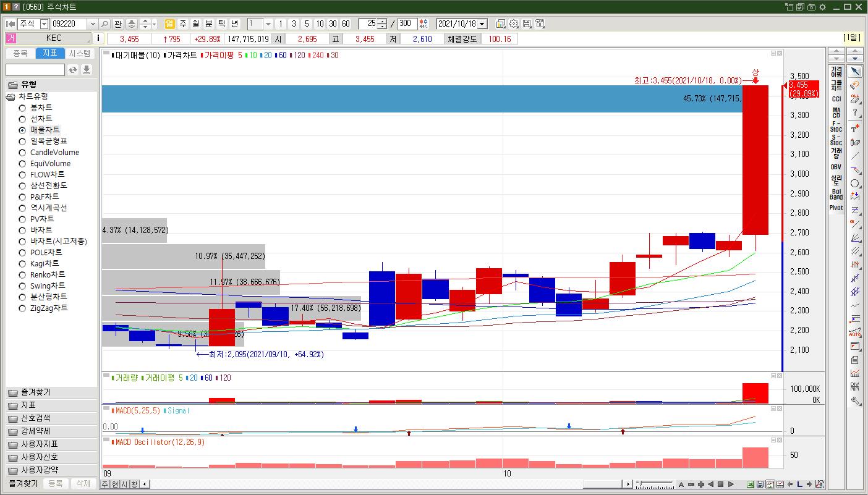Click the stop square button at chart bottom
The height and width of the screenshot is (495, 868).
pos(721,484)
